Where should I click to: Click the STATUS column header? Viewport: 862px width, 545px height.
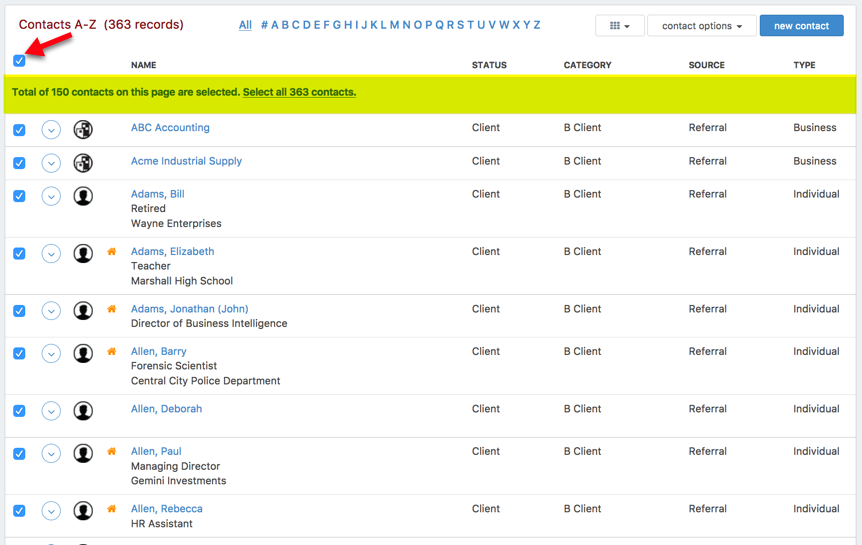coord(489,65)
